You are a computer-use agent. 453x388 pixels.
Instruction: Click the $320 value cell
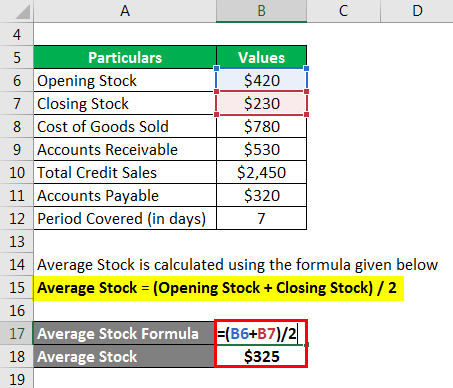click(x=261, y=195)
